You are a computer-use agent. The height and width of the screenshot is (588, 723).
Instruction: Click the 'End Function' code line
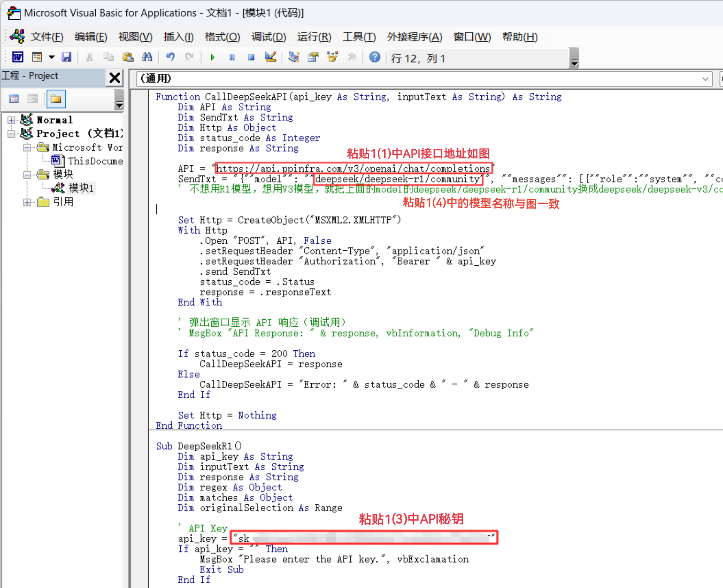tap(189, 426)
